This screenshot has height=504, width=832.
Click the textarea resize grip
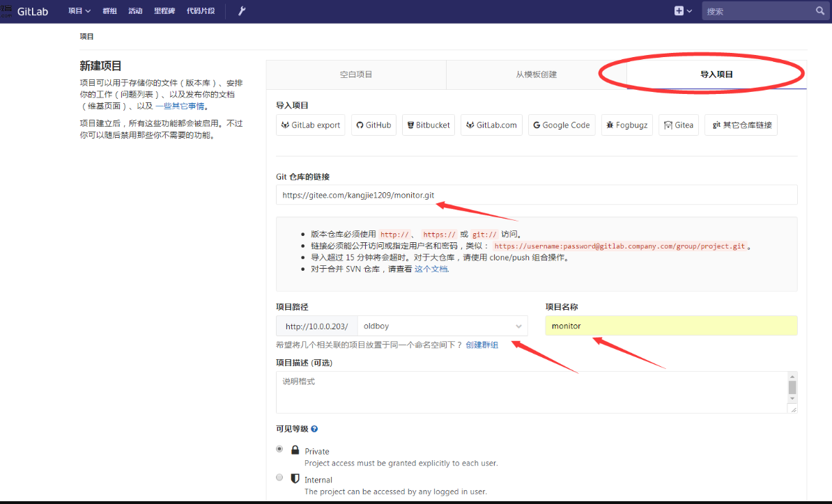[x=793, y=409]
